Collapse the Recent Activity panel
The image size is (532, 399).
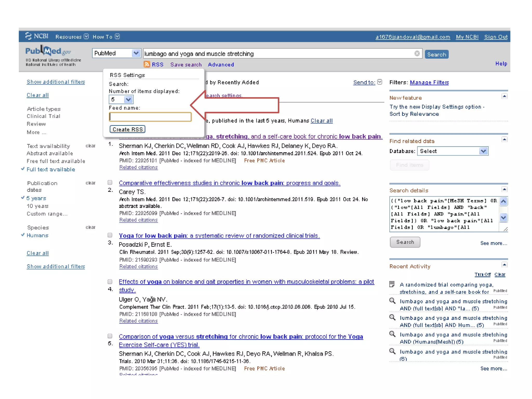coord(504,265)
